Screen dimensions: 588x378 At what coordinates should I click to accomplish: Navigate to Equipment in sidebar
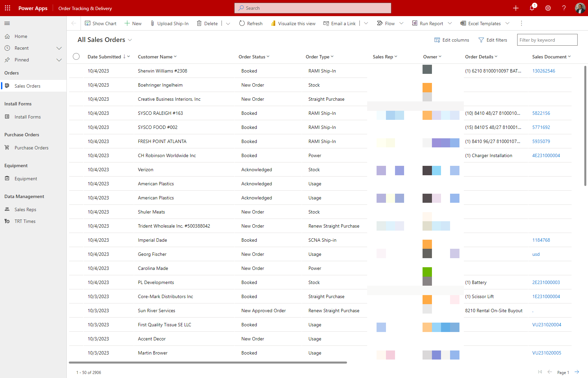33,179
